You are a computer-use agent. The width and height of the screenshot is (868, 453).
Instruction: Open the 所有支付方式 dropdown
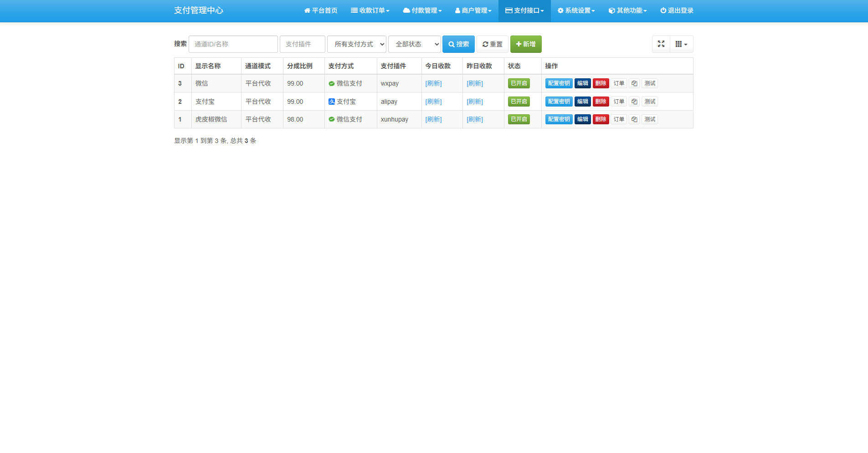click(x=356, y=44)
